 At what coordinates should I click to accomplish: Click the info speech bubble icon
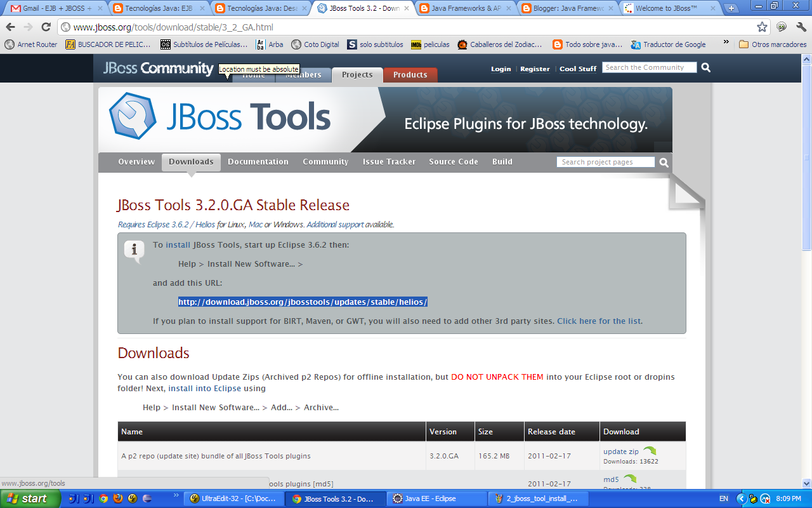tap(134, 251)
